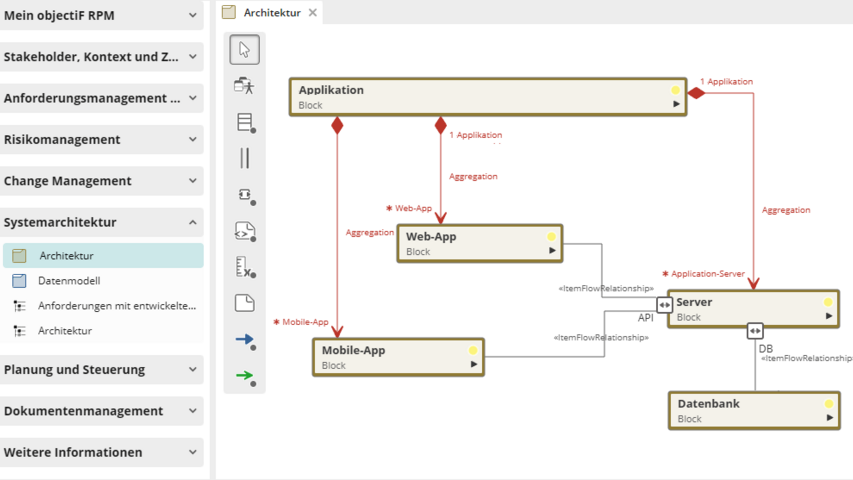Expand the Change Management section
The image size is (853, 480).
tap(193, 181)
